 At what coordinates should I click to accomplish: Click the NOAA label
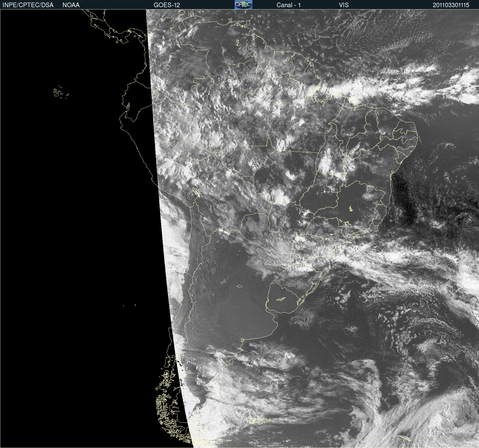click(71, 5)
